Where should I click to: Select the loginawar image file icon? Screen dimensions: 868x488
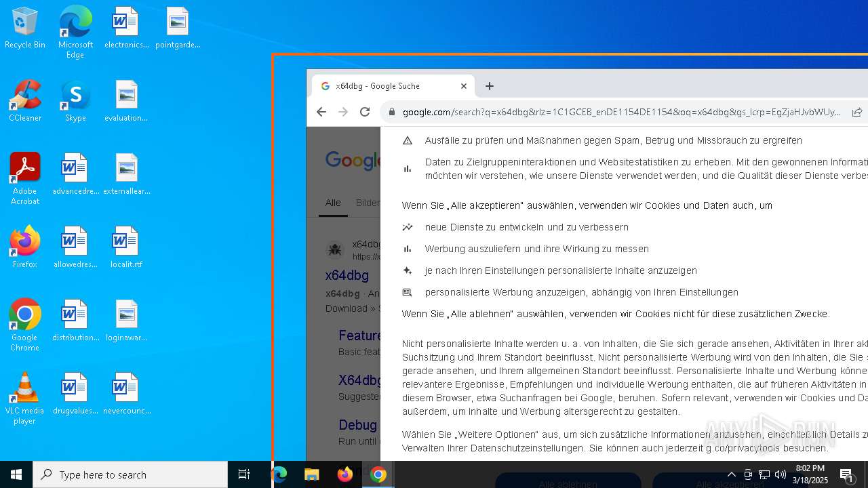pos(126,321)
